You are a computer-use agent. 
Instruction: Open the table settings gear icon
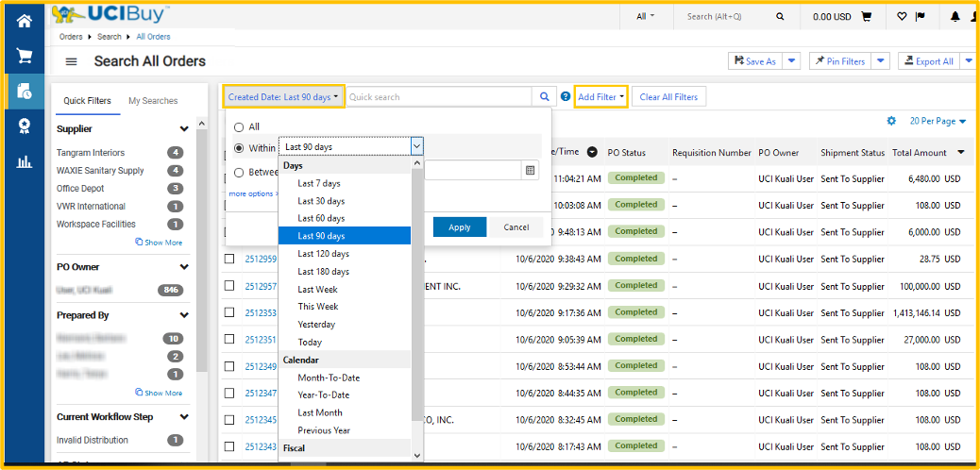891,121
